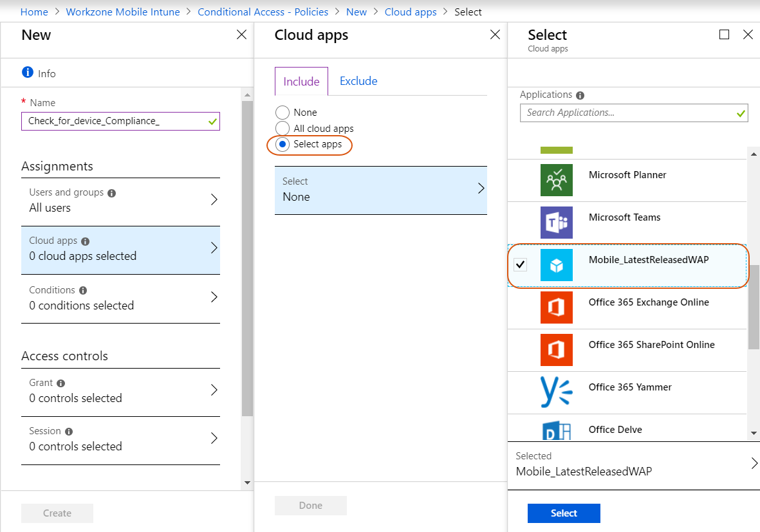
Task: Click the New panel scroll-up arrow
Action: [247, 95]
